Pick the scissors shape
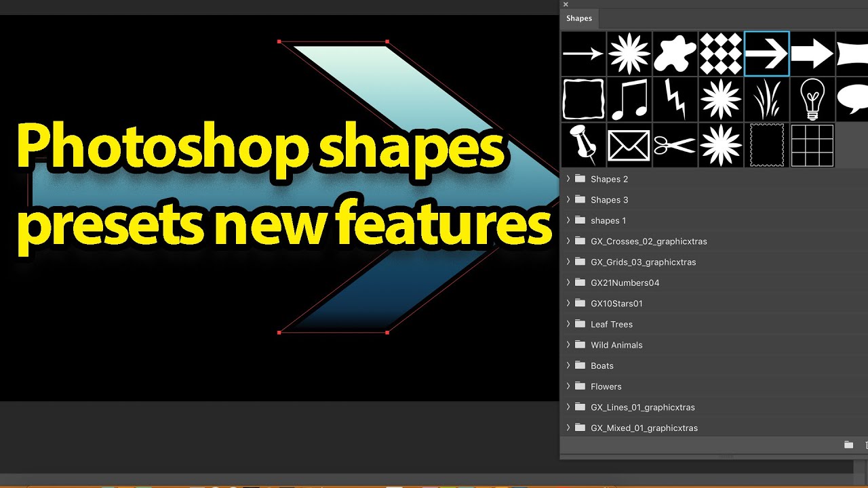This screenshot has height=488, width=868. [x=675, y=145]
